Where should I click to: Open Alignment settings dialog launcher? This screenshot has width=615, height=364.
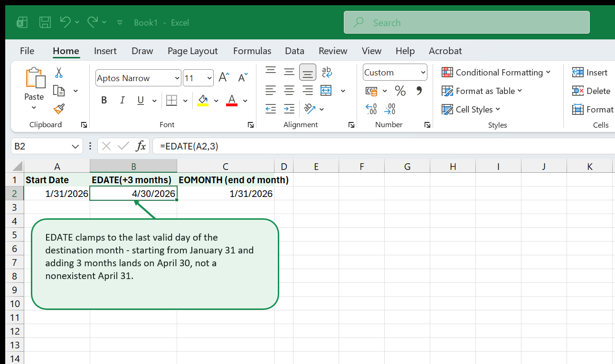click(351, 125)
